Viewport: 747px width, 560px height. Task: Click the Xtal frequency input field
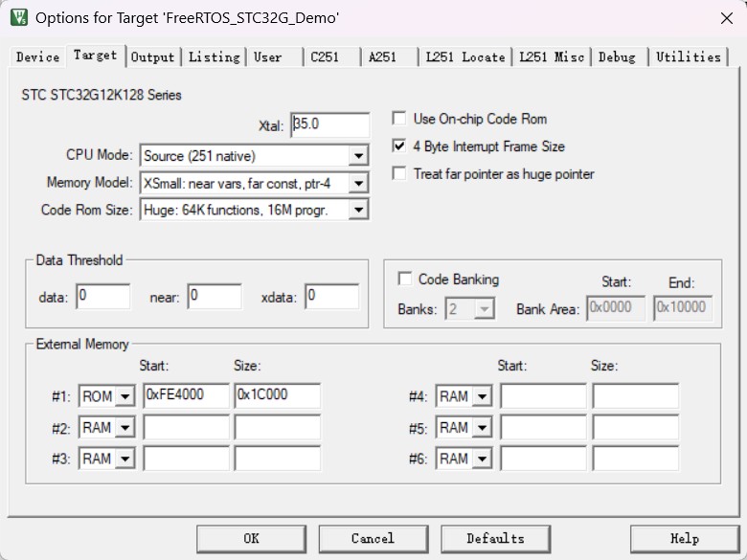coord(329,124)
